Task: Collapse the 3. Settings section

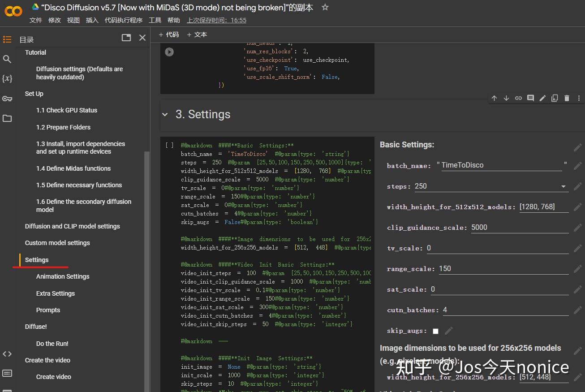Action: pos(165,115)
